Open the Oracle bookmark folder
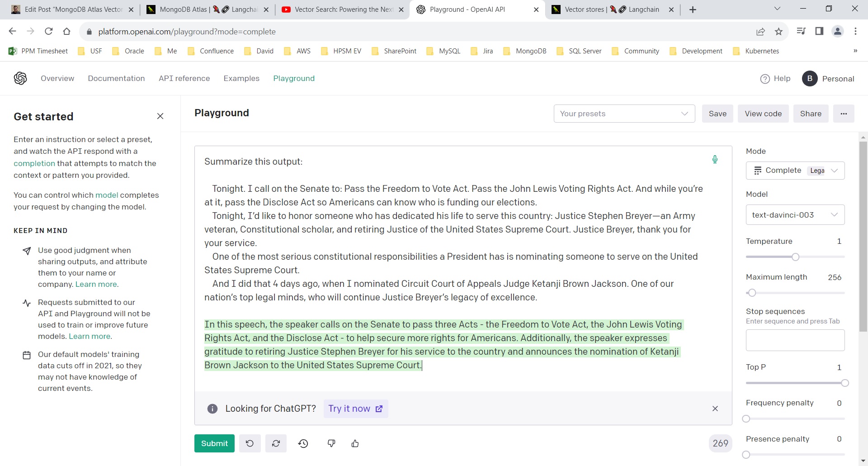The height and width of the screenshot is (466, 868). (128, 51)
